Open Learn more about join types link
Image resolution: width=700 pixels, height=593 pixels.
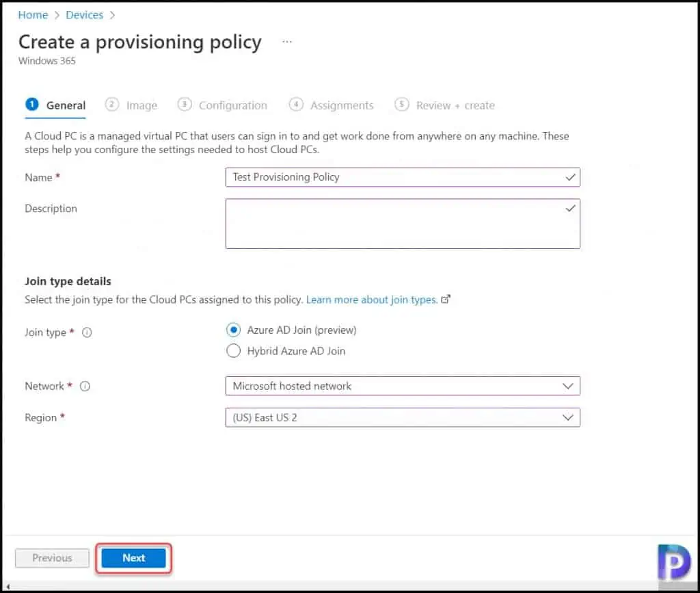(x=372, y=300)
